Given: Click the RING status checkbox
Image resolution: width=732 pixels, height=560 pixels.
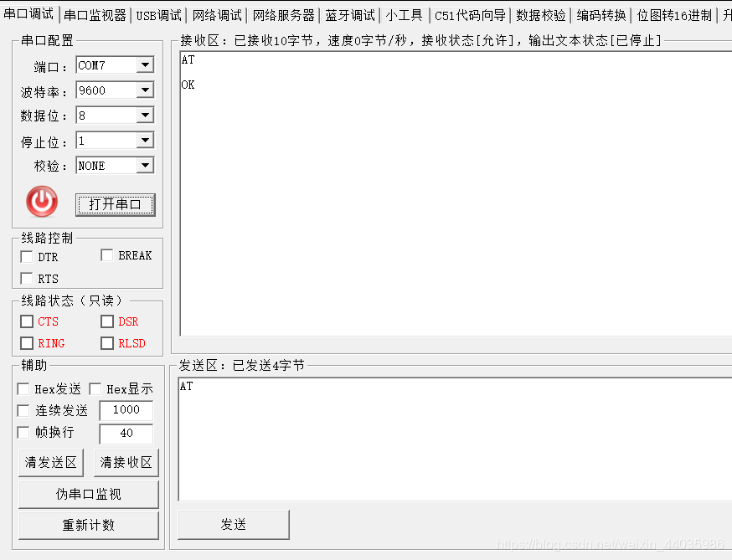Looking at the screenshot, I should click(x=27, y=343).
